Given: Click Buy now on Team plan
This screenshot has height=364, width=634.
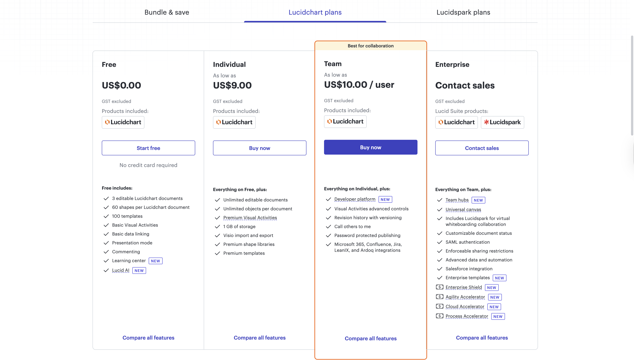Looking at the screenshot, I should click(371, 147).
